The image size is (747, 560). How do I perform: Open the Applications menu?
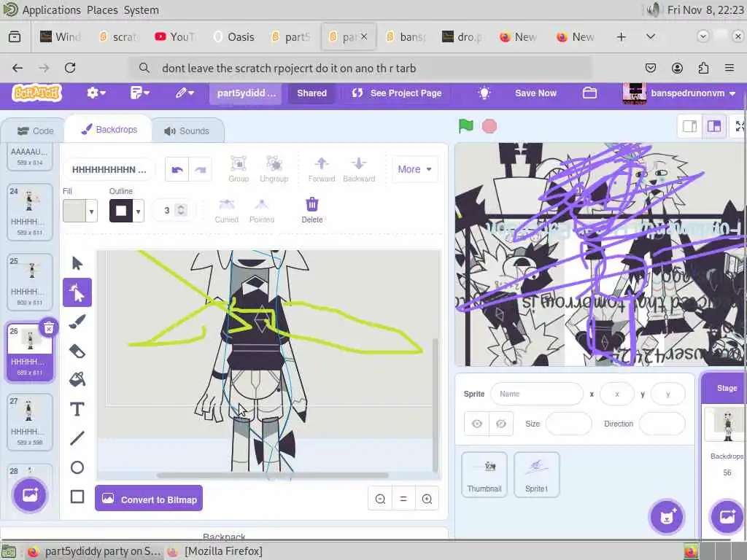point(52,10)
